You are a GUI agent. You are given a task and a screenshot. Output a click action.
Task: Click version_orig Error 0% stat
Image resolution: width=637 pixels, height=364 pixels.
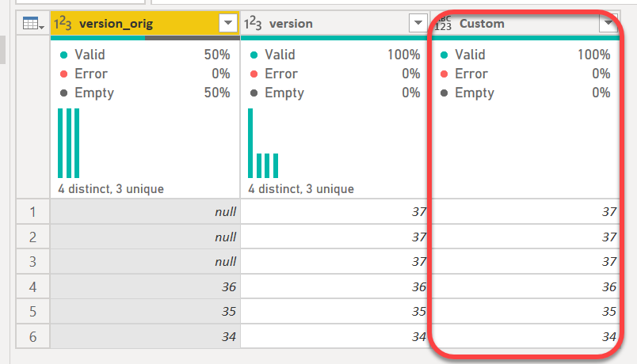(x=145, y=74)
